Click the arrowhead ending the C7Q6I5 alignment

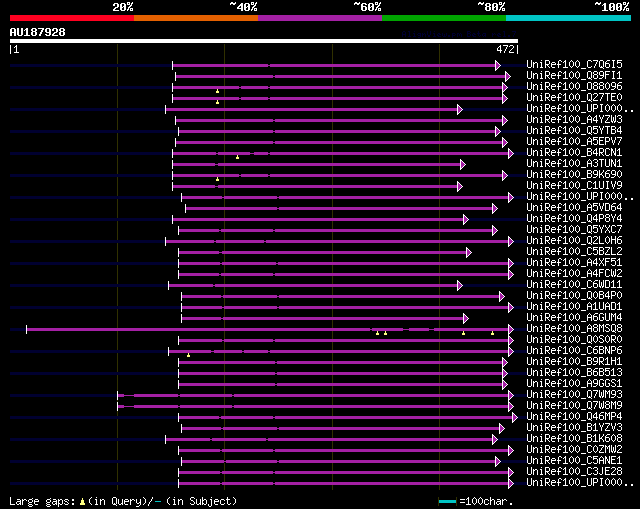coord(498,65)
